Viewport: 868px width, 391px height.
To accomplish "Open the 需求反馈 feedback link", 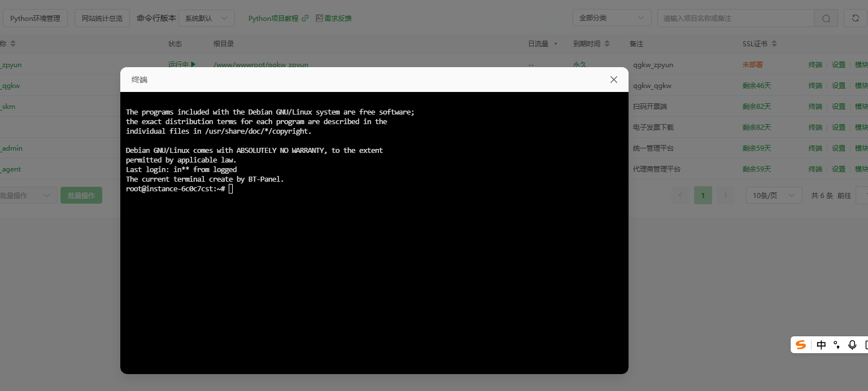I will [x=334, y=18].
